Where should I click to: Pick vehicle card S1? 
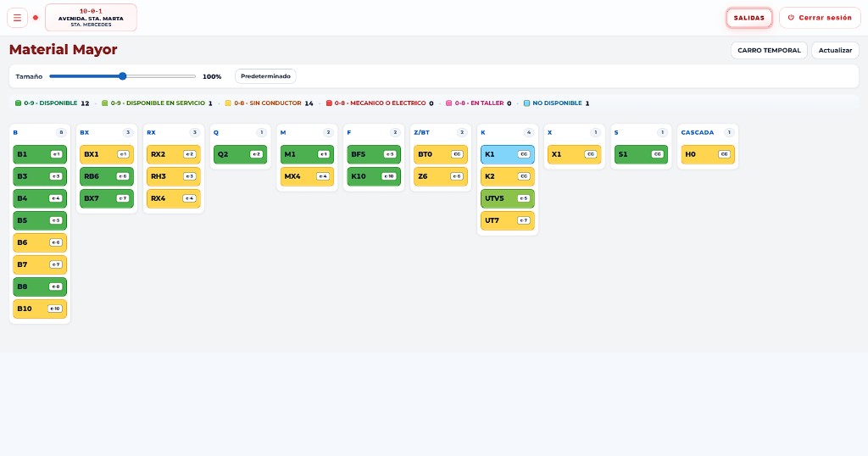click(x=641, y=154)
